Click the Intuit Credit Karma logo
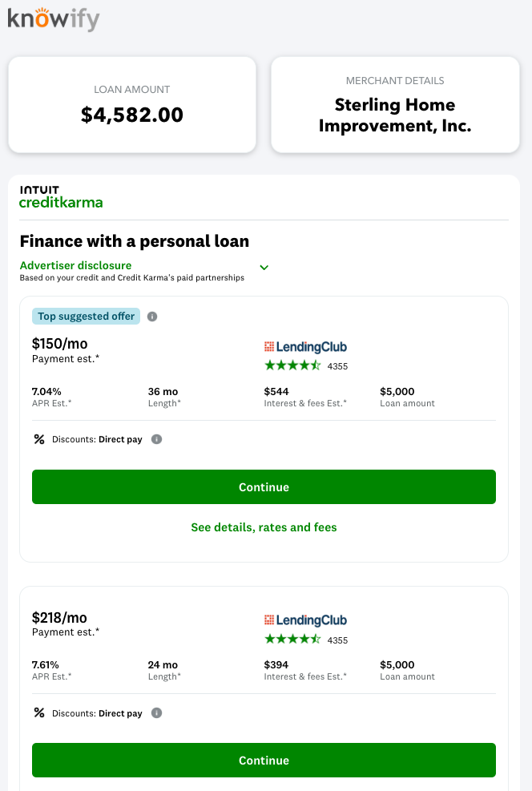 coord(61,197)
